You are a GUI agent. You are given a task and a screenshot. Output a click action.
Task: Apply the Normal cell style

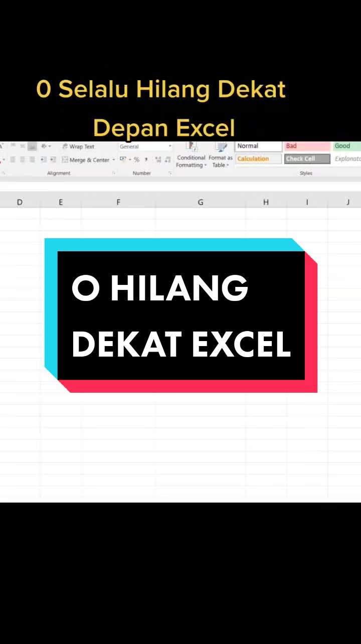[258, 146]
